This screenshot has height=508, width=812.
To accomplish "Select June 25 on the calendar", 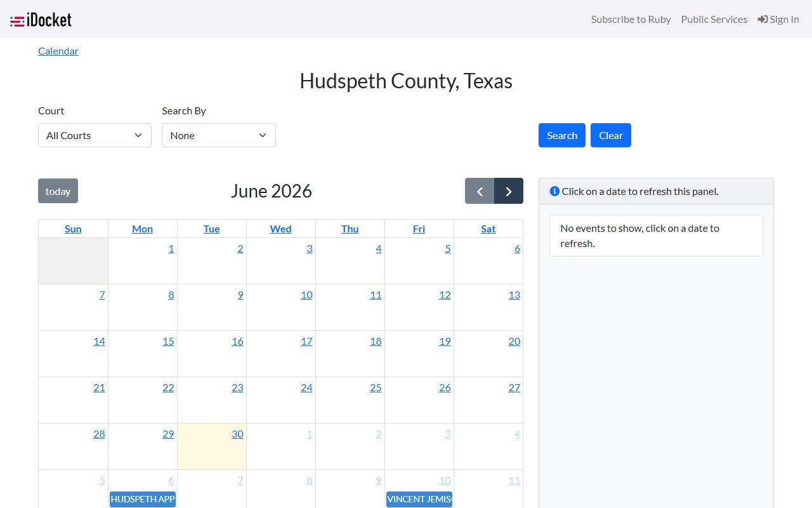I will (x=376, y=387).
